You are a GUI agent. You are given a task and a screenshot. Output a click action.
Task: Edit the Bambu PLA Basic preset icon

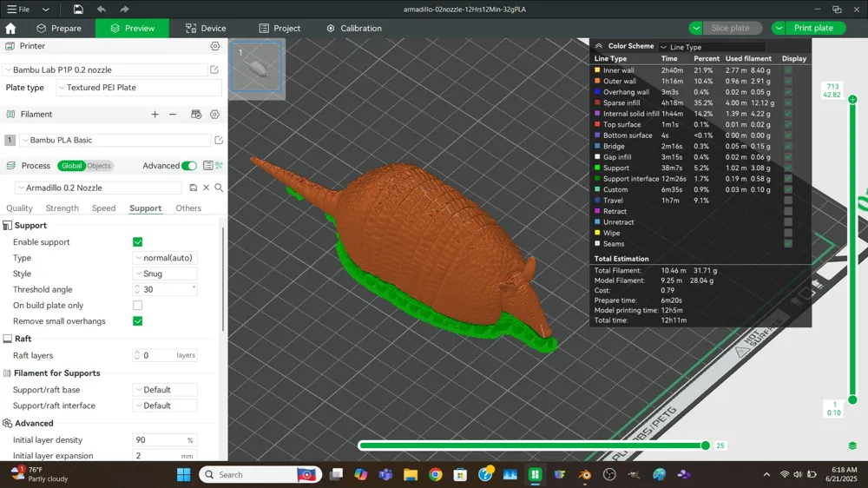[x=219, y=140]
